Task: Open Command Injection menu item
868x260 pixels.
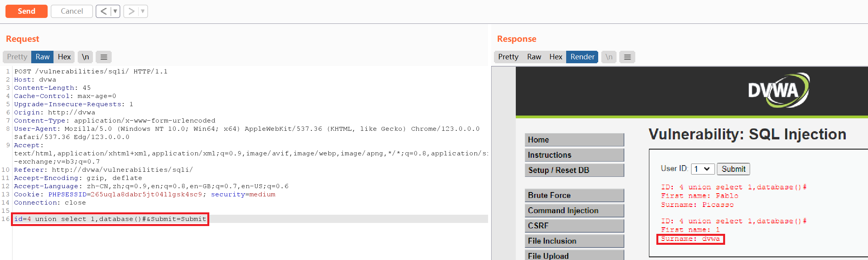Action: click(x=574, y=210)
